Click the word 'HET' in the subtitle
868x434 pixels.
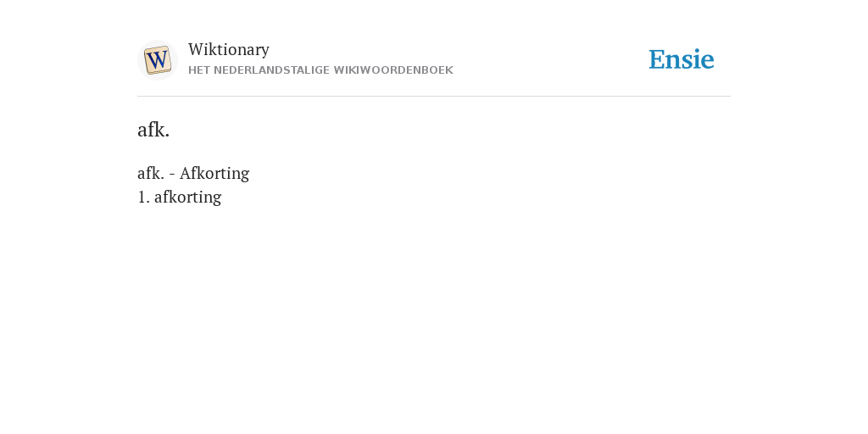coord(199,70)
